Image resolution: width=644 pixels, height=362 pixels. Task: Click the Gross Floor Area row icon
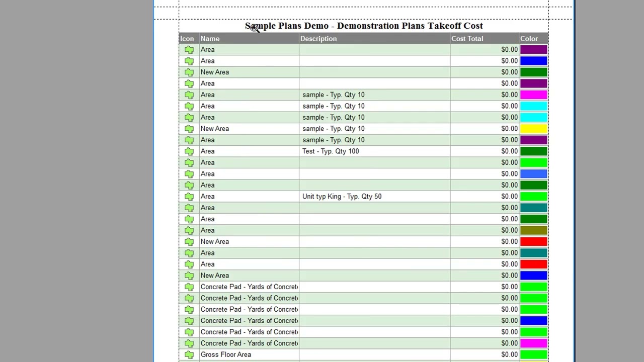point(189,354)
